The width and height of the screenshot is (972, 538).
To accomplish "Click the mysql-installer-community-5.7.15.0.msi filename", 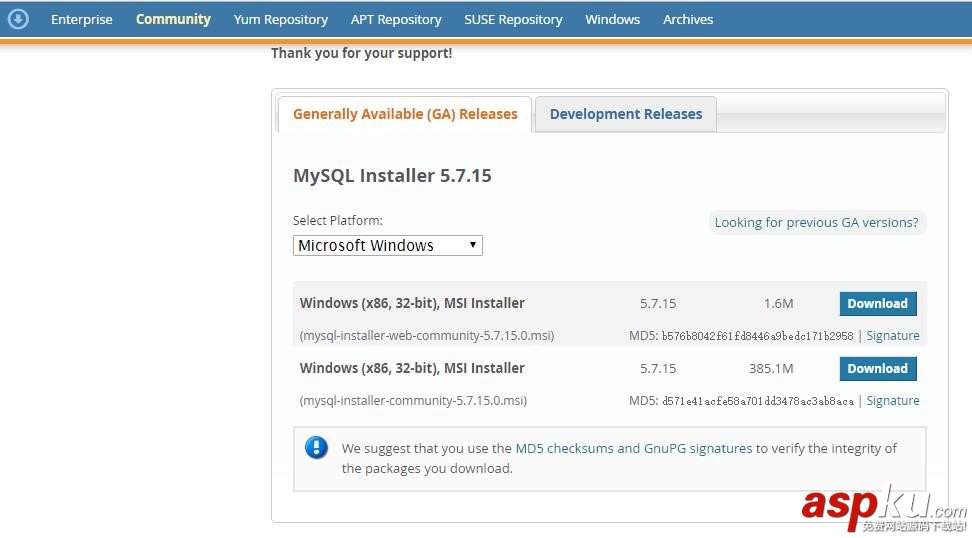I will click(413, 401).
